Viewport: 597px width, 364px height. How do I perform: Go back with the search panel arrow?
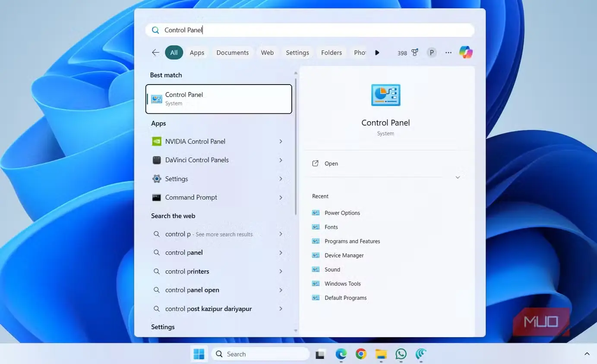coord(155,53)
